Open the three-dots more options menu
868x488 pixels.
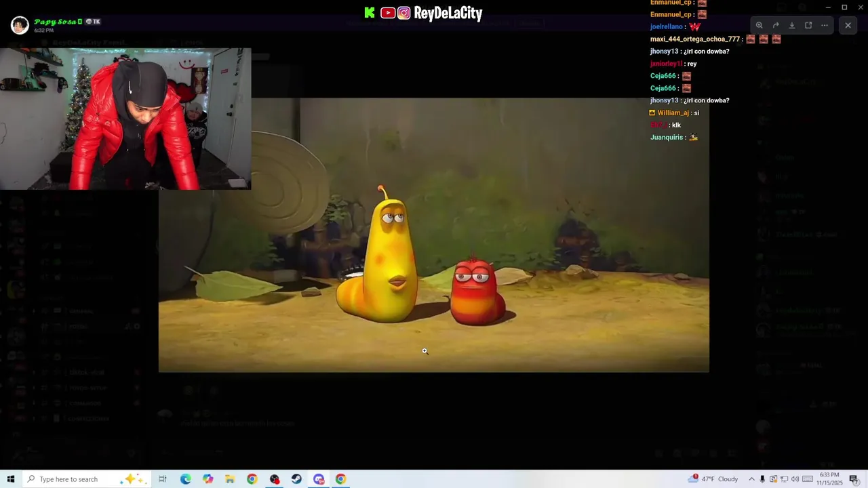(x=825, y=25)
